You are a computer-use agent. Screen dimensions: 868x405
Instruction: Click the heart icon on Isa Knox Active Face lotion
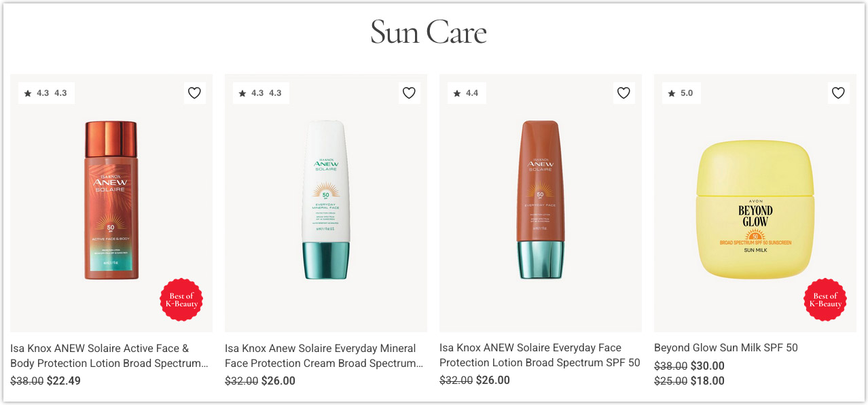[x=195, y=92]
